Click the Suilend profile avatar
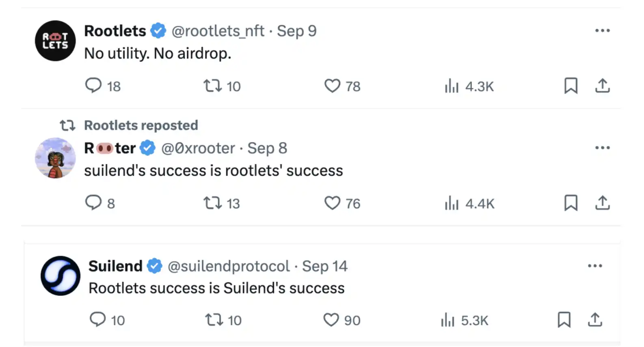 (x=61, y=276)
